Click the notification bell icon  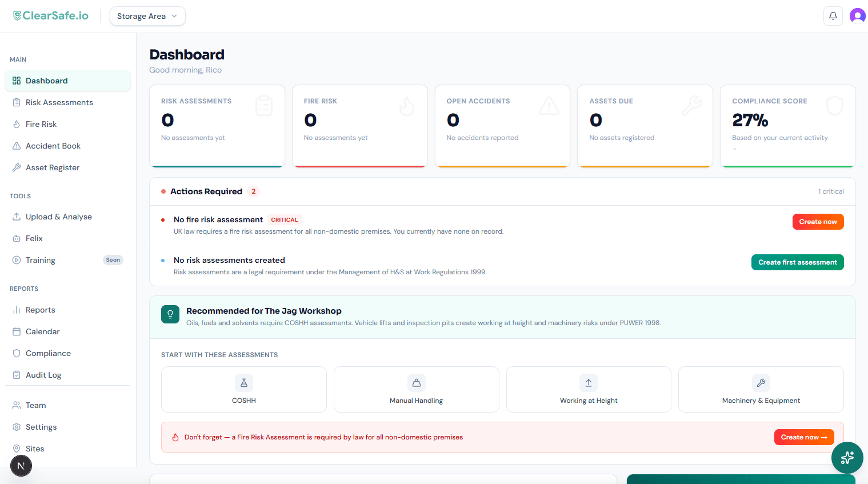[833, 15]
